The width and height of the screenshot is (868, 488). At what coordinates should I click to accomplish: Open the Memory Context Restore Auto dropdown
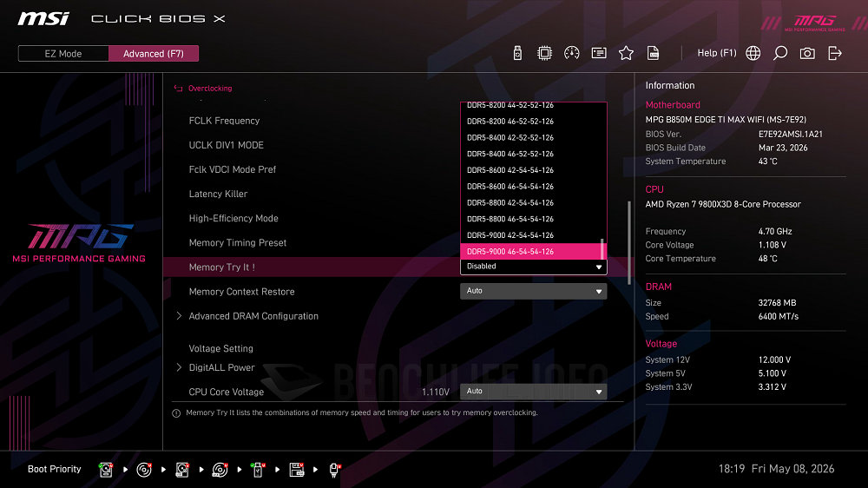point(534,291)
